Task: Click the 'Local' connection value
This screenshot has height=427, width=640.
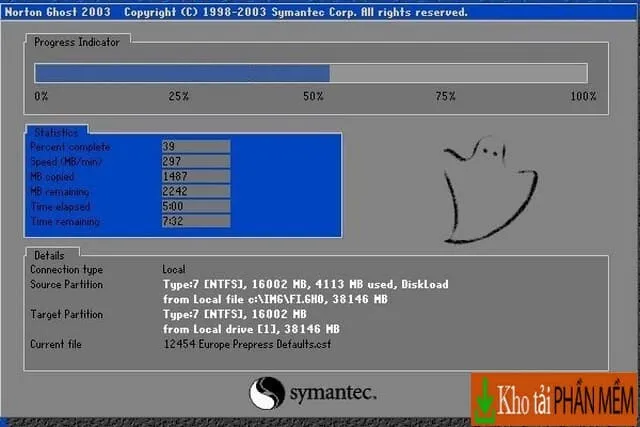Action: [x=174, y=269]
